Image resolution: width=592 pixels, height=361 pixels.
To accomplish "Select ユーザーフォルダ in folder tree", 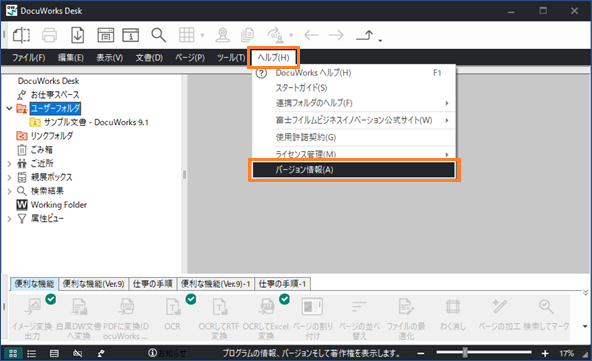I will coord(55,108).
